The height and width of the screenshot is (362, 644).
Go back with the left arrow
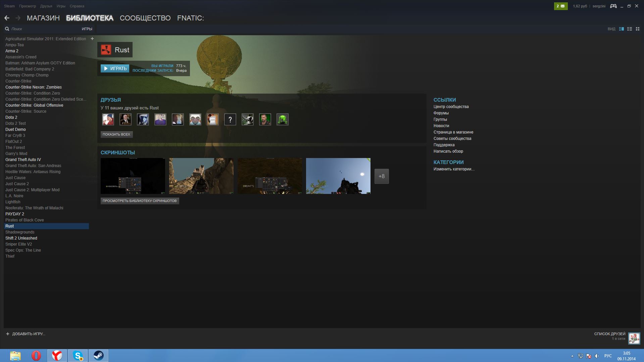click(x=7, y=18)
